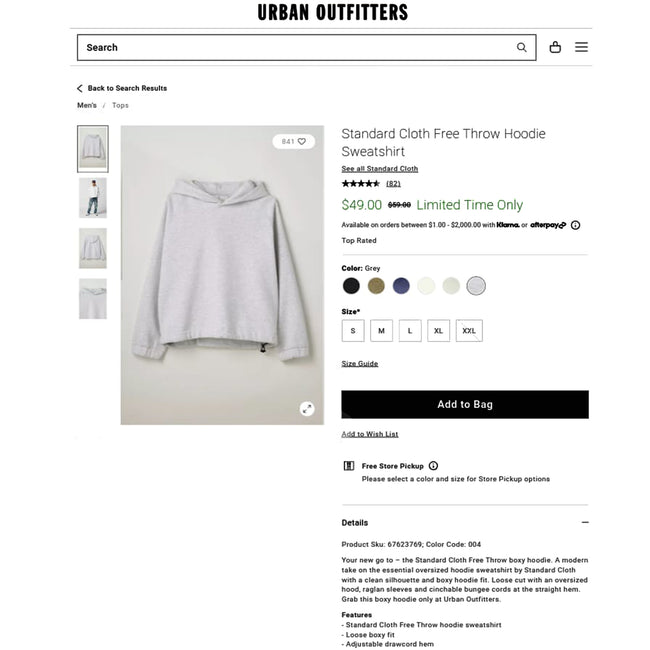Open the hamburger menu
Screen dimensions: 650x650
[x=581, y=47]
